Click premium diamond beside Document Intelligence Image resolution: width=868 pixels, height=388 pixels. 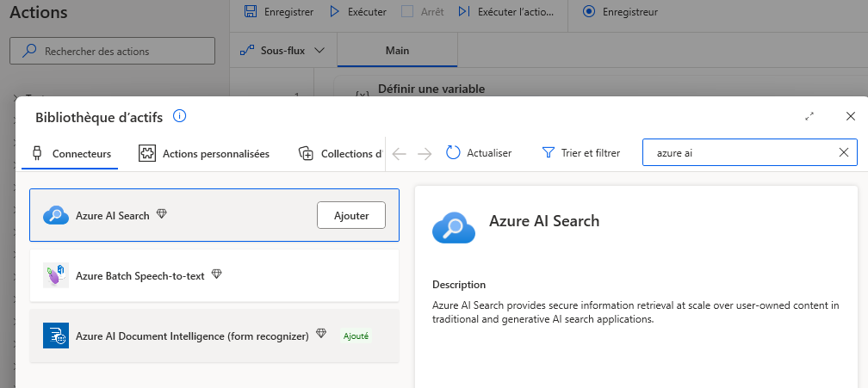(321, 334)
